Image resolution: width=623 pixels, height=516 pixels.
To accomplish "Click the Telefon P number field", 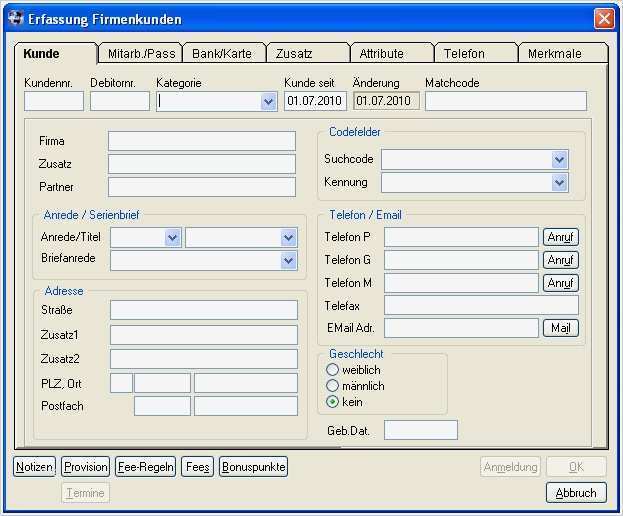I will pos(461,237).
